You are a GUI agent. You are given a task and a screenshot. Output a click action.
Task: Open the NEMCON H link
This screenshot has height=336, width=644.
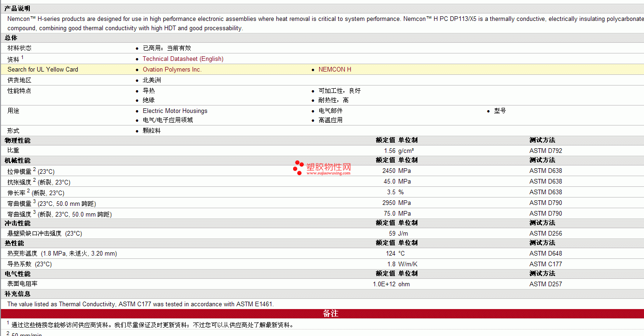pyautogui.click(x=335, y=70)
